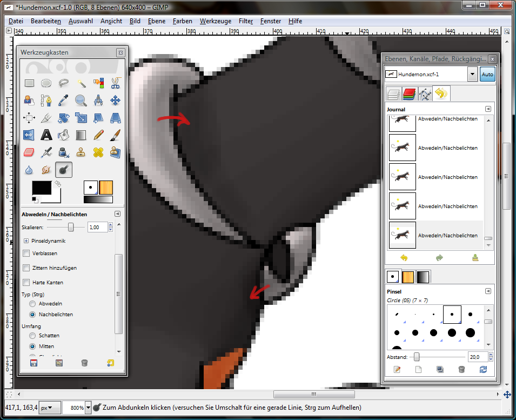The height and width of the screenshot is (420, 516).
Task: Select the Scale tool
Action: (x=81, y=117)
